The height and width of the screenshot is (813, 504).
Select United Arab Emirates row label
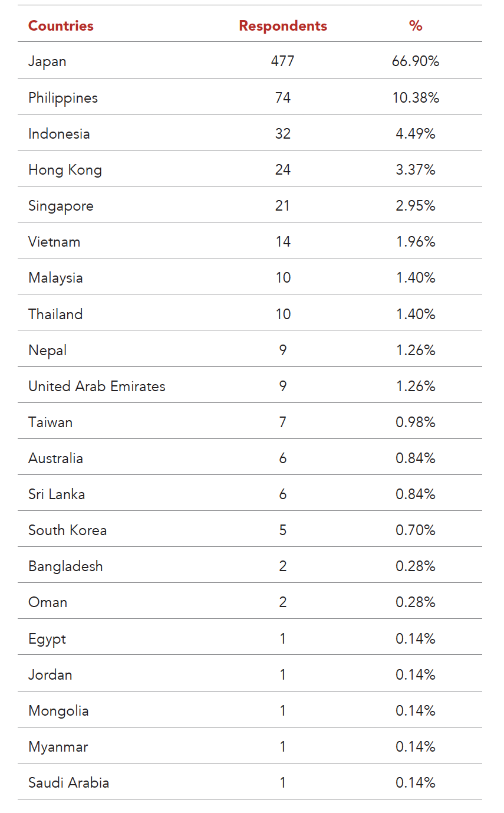coord(97,386)
